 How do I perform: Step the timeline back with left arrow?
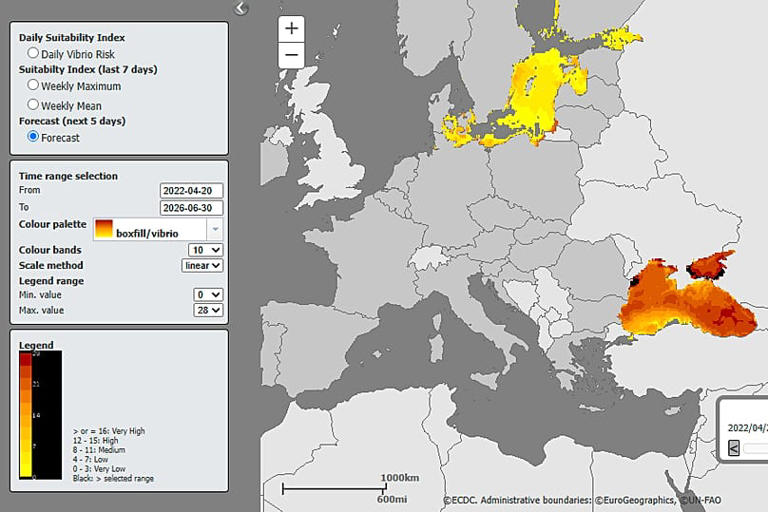coord(734,448)
